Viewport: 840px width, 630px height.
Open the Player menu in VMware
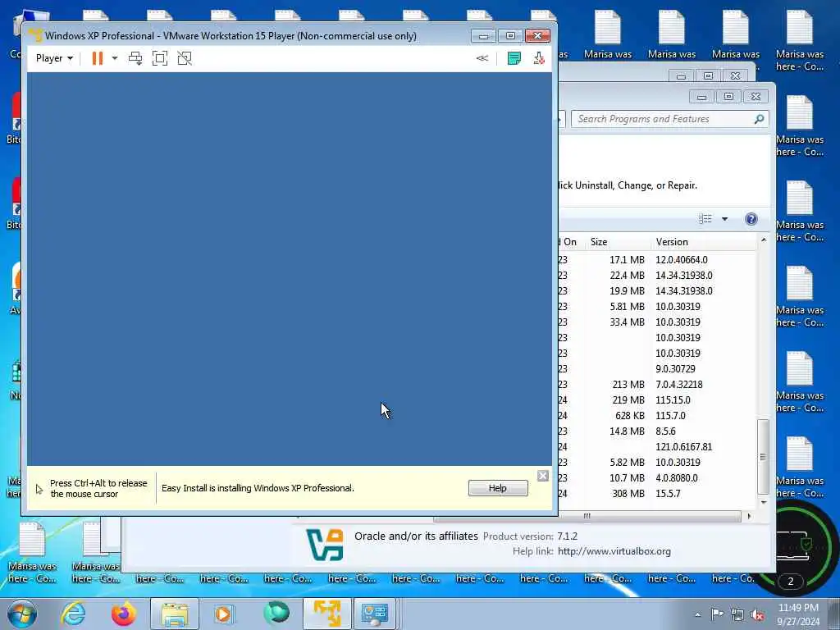(x=54, y=58)
